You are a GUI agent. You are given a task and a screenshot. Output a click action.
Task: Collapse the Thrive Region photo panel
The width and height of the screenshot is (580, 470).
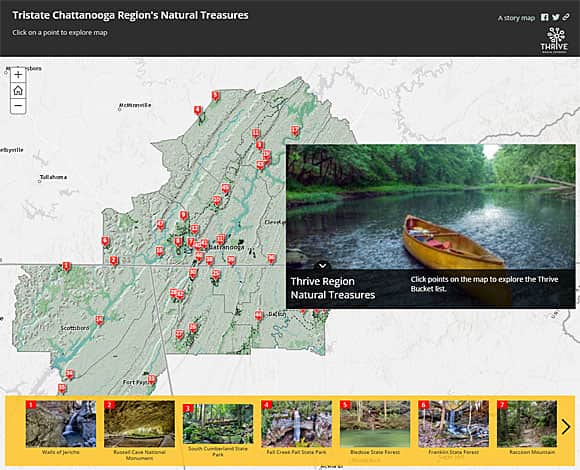coord(323,266)
